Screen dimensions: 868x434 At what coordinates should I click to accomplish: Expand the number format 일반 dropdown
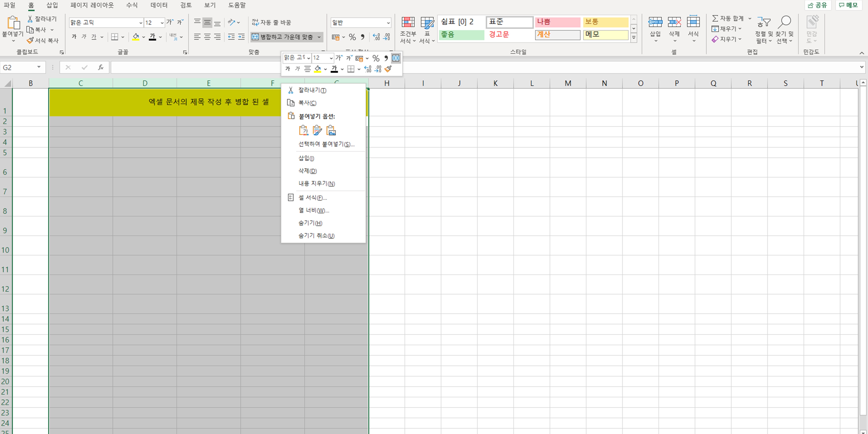click(388, 23)
